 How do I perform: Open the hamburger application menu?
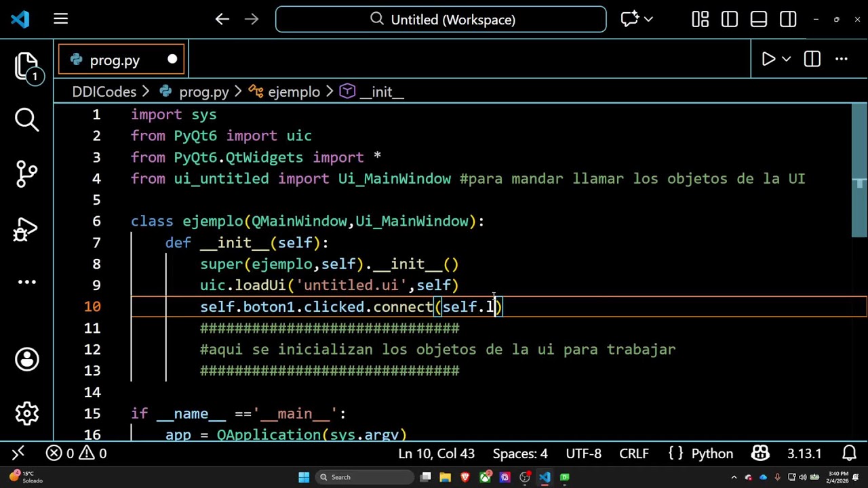(x=61, y=20)
